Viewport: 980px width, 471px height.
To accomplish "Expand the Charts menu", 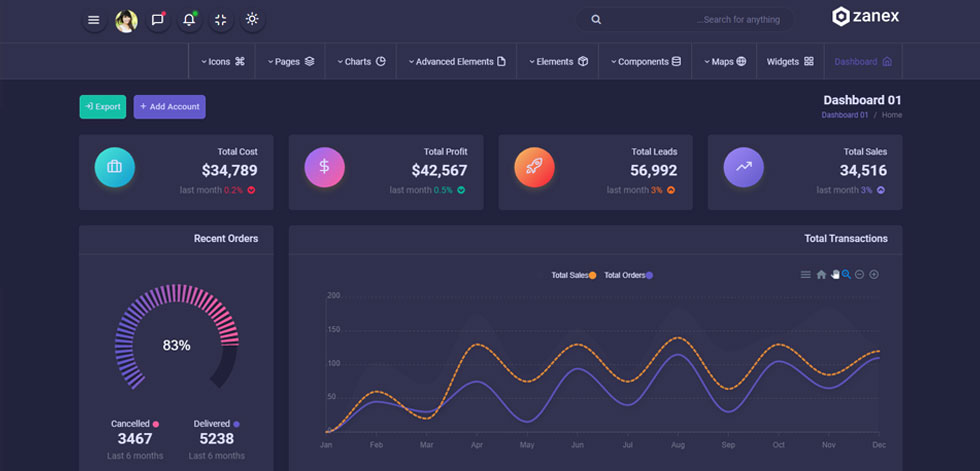I will pos(361,61).
